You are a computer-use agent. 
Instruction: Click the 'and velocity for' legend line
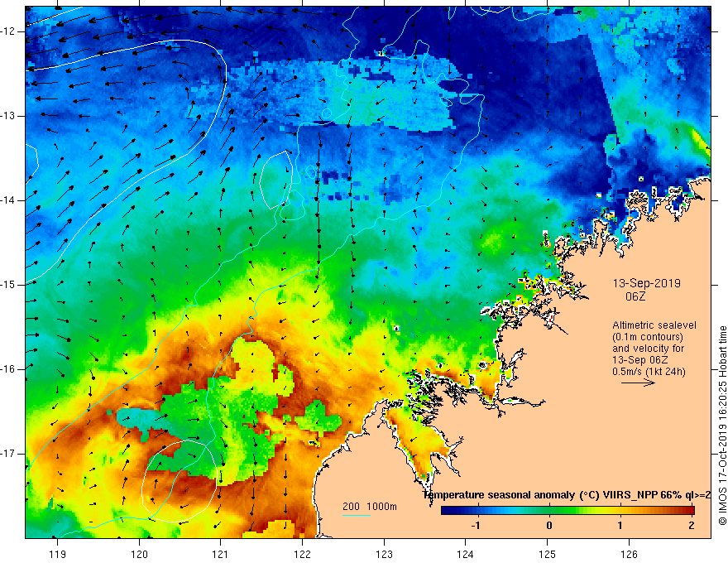point(648,349)
